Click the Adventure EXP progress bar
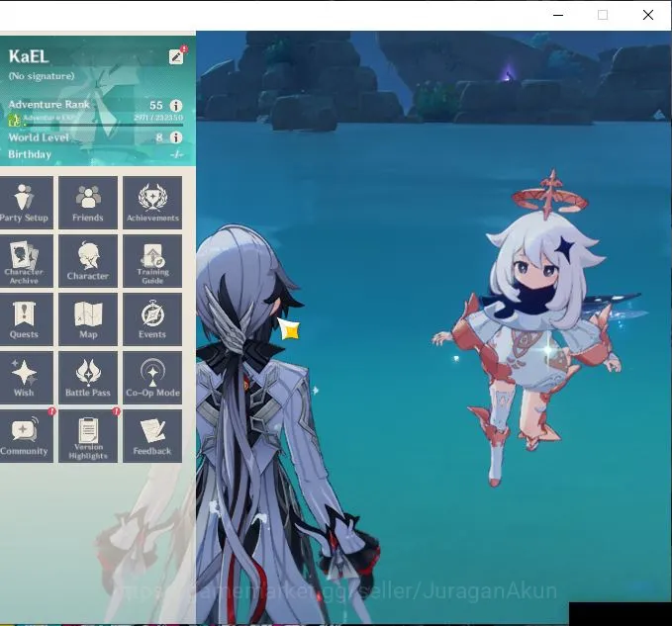 click(103, 125)
